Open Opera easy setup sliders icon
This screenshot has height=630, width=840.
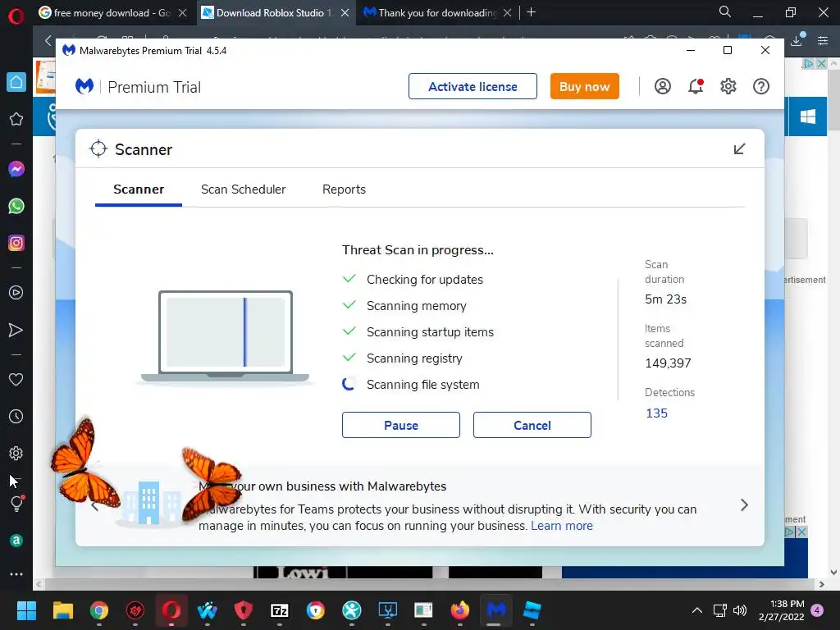[x=823, y=40]
